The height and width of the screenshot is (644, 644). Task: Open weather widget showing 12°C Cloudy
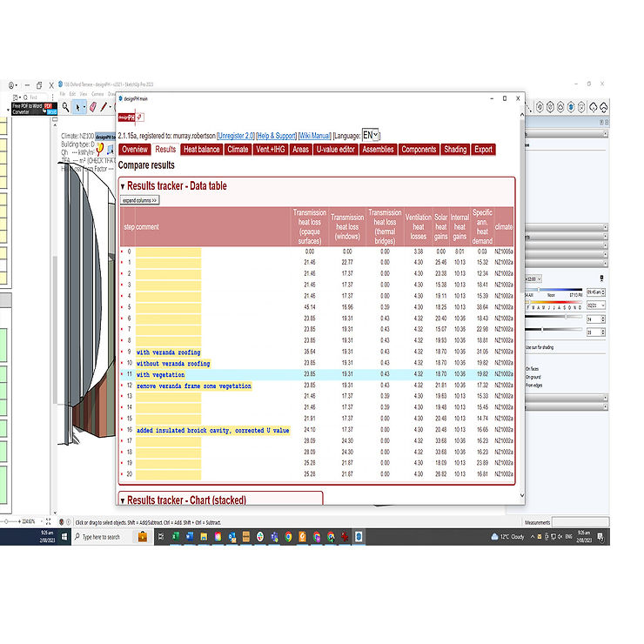507,536
